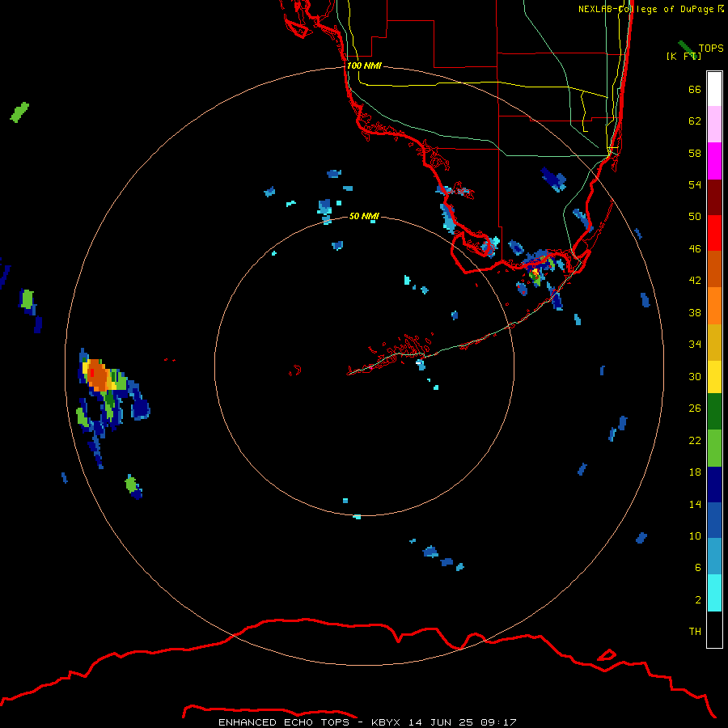Click the legend value "22"
The width and height of the screenshot is (728, 728).
point(695,441)
